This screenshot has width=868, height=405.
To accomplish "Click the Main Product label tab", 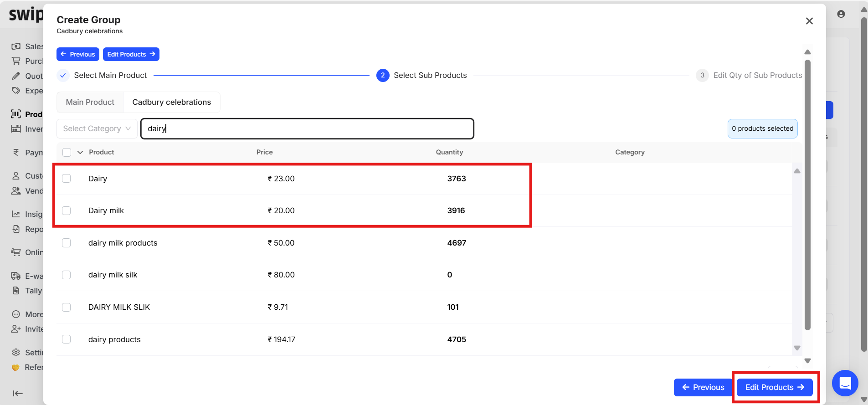I will 90,102.
